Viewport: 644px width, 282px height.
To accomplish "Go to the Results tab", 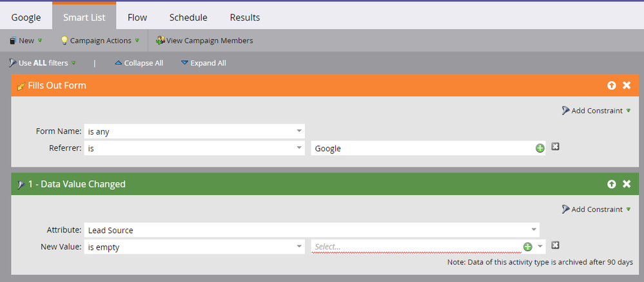I will point(245,17).
